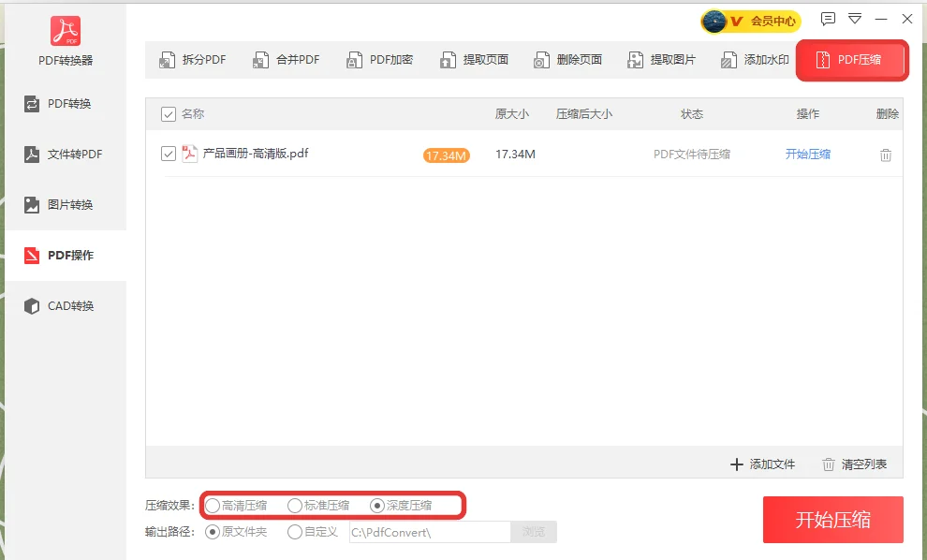927x560 pixels.
Task: Click the 文件转PDF sidebar icon
Action: pos(31,155)
